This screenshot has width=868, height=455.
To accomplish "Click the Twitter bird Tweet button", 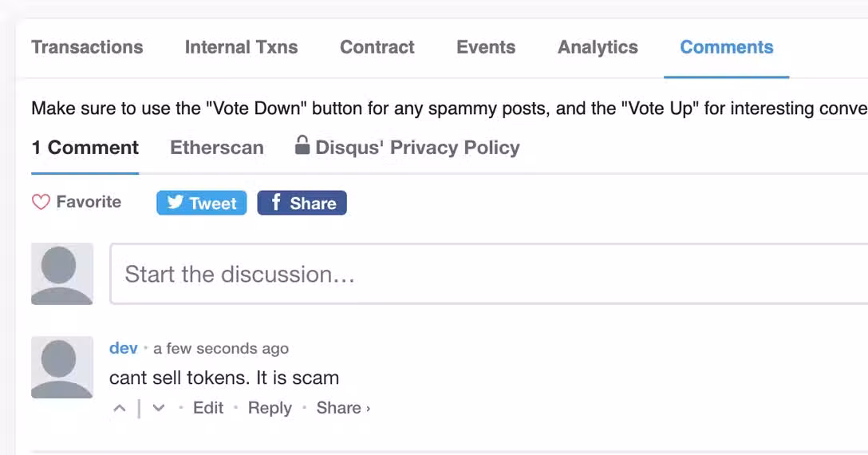I will click(x=201, y=203).
